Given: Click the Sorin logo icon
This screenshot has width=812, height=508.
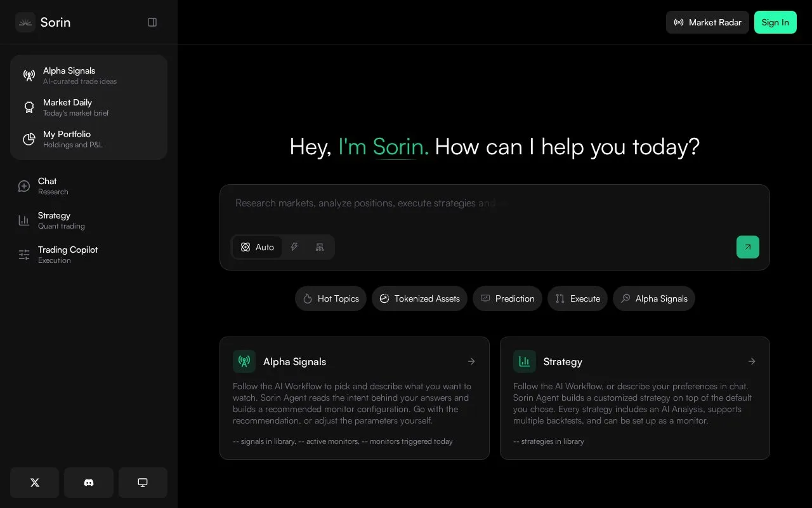Looking at the screenshot, I should tap(25, 22).
